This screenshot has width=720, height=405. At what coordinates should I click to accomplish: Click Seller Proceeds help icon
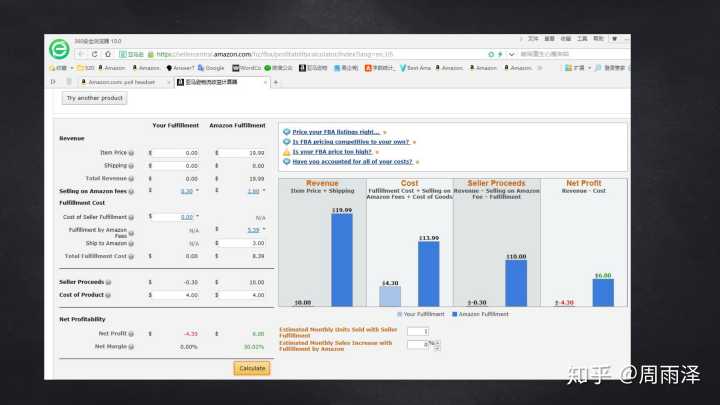pyautogui.click(x=109, y=282)
